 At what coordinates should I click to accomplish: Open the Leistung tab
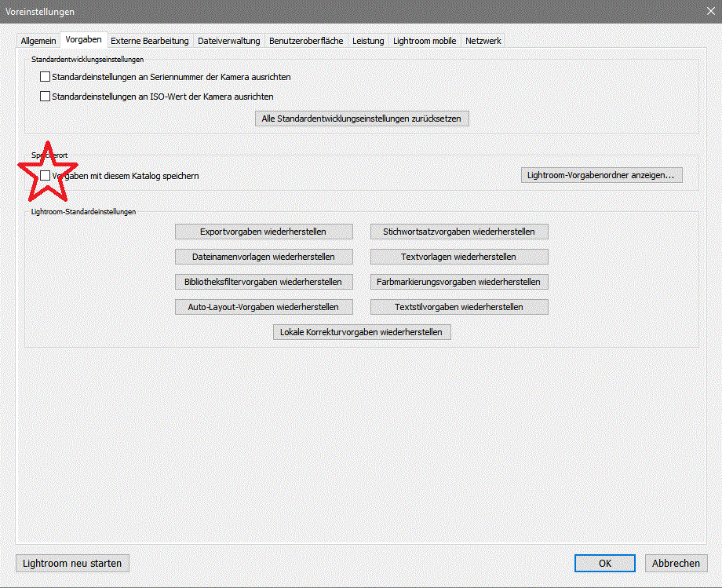point(368,41)
